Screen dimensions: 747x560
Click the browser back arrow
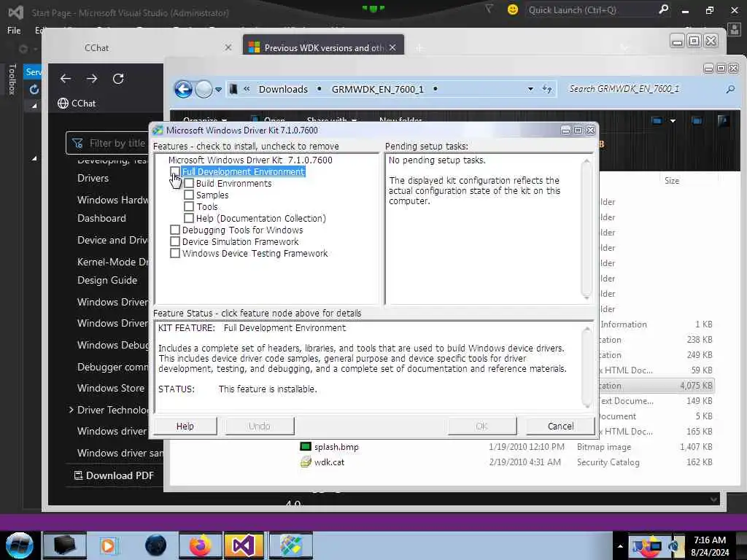[x=65, y=79]
